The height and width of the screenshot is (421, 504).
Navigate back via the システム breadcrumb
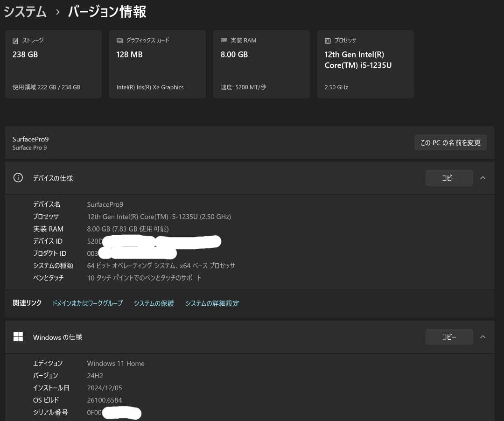coord(25,13)
